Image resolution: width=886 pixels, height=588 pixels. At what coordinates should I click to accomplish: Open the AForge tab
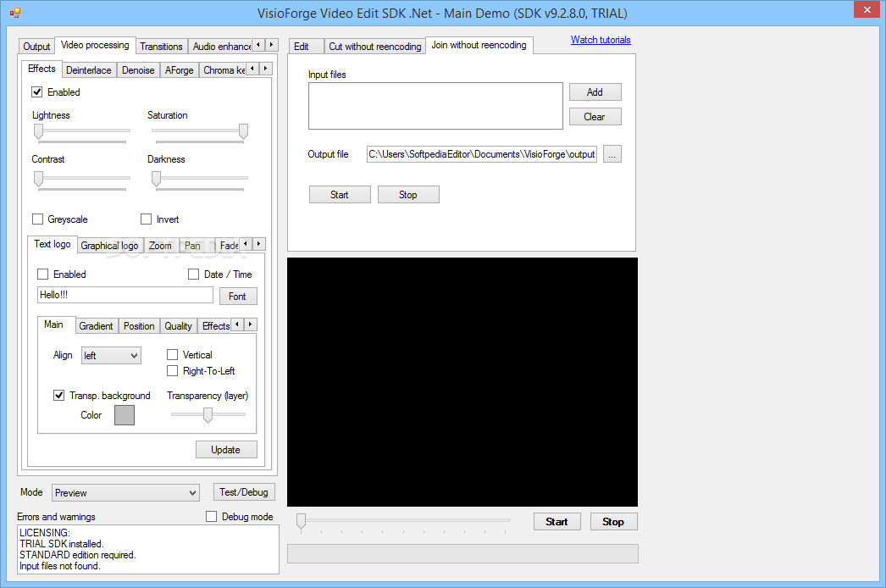coord(179,70)
